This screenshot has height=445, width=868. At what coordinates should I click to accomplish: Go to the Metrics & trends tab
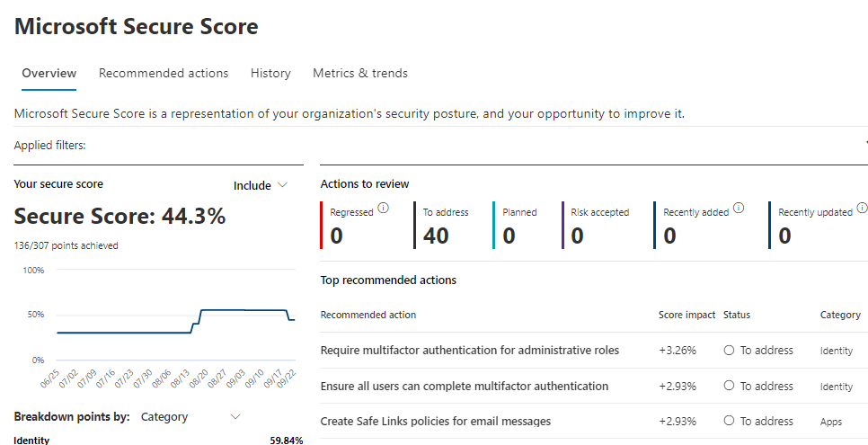(359, 74)
